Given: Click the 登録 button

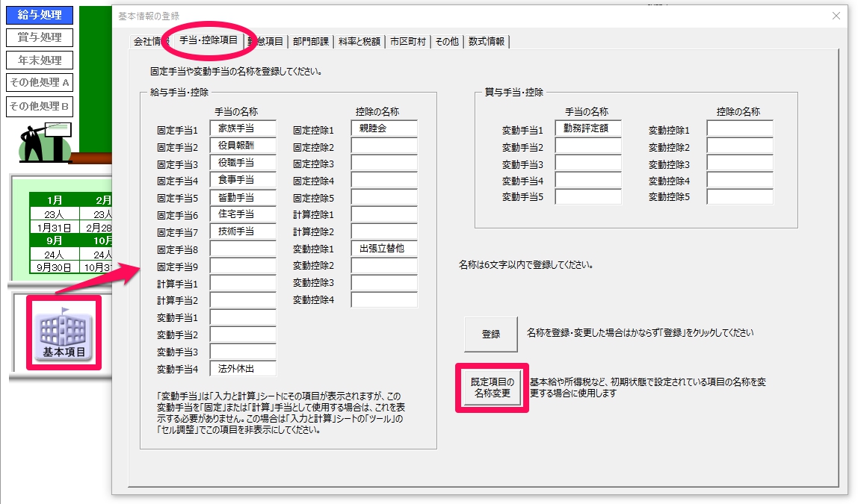Looking at the screenshot, I should [491, 334].
